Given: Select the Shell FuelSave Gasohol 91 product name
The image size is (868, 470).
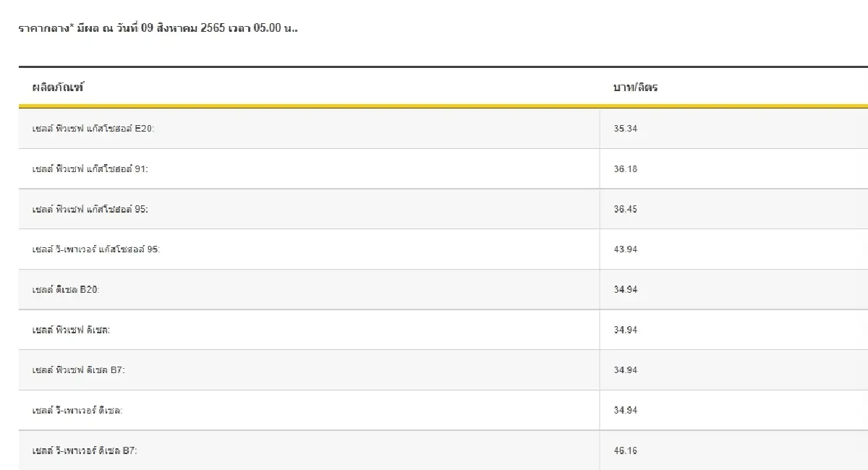Looking at the screenshot, I should point(90,169).
